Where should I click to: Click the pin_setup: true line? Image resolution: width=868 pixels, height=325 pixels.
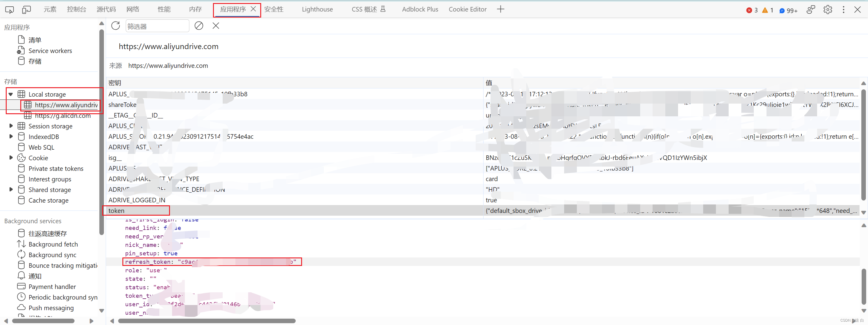151,253
